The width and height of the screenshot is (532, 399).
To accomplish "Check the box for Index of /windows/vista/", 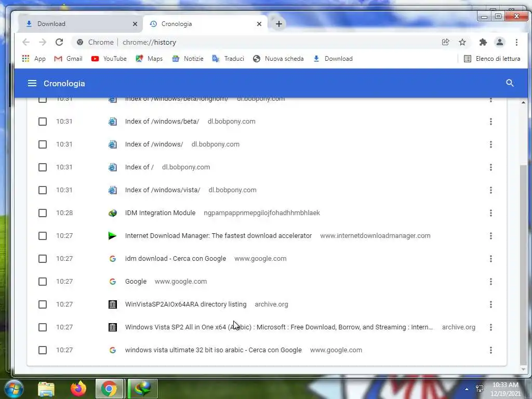I will click(43, 190).
